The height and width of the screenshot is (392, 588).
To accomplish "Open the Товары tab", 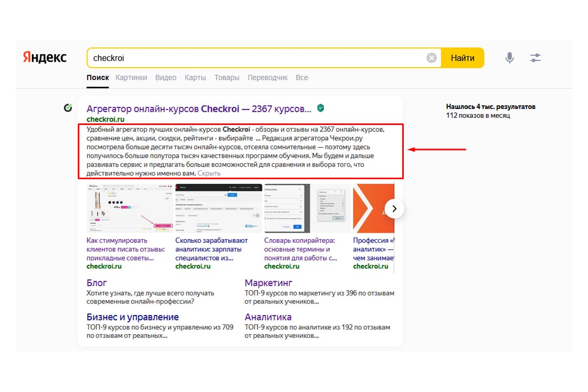I will [226, 77].
